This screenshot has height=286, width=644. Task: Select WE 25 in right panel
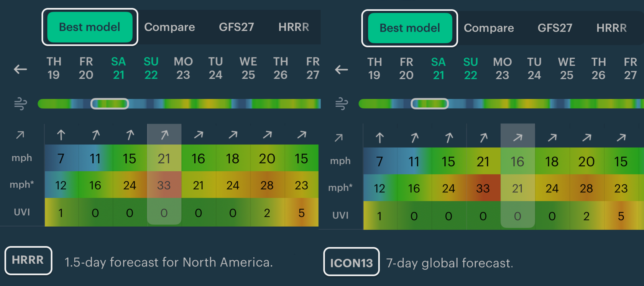coord(567,69)
